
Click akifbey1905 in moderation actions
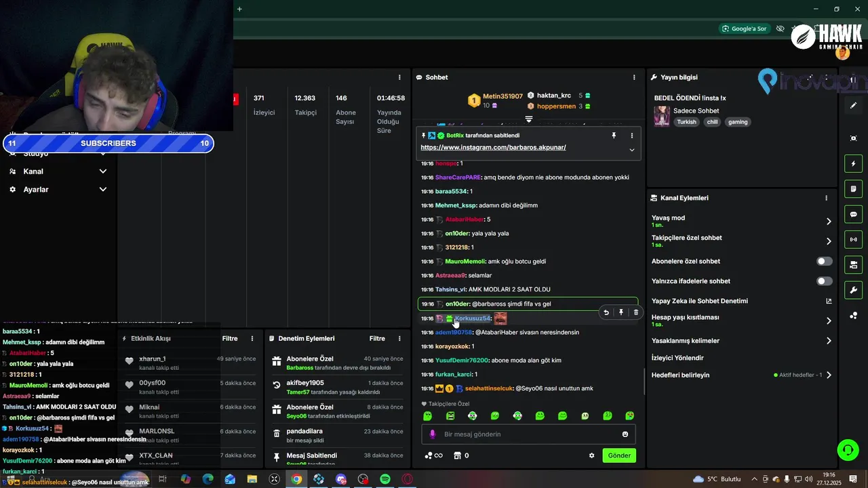coord(305,383)
